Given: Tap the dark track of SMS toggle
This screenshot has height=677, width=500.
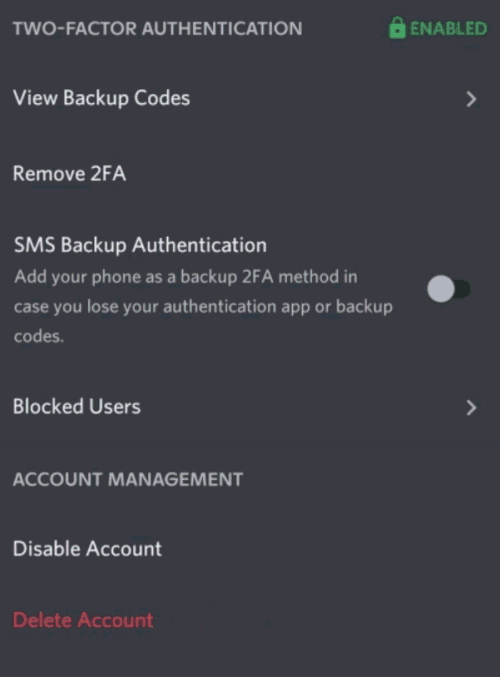Looking at the screenshot, I should click(463, 289).
